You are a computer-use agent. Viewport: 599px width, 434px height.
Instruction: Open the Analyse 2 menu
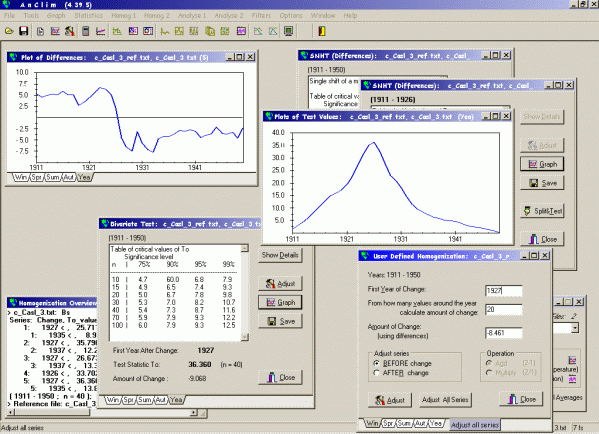228,16
